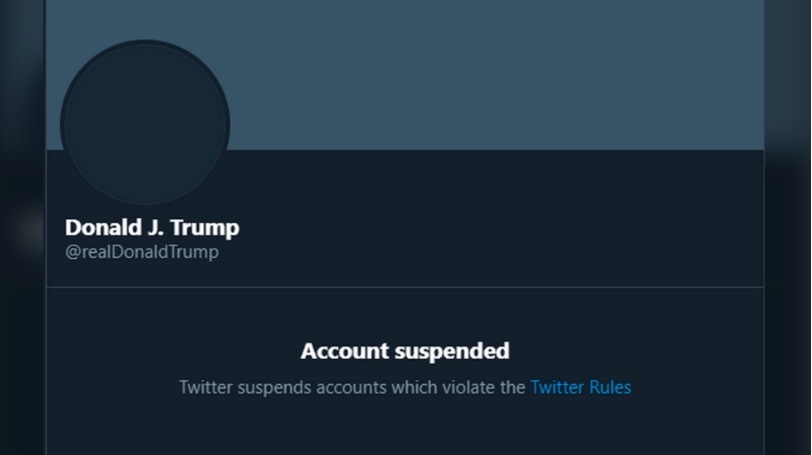Open the Twitter Rules link
Image resolution: width=812 pixels, height=455 pixels.
[580, 387]
